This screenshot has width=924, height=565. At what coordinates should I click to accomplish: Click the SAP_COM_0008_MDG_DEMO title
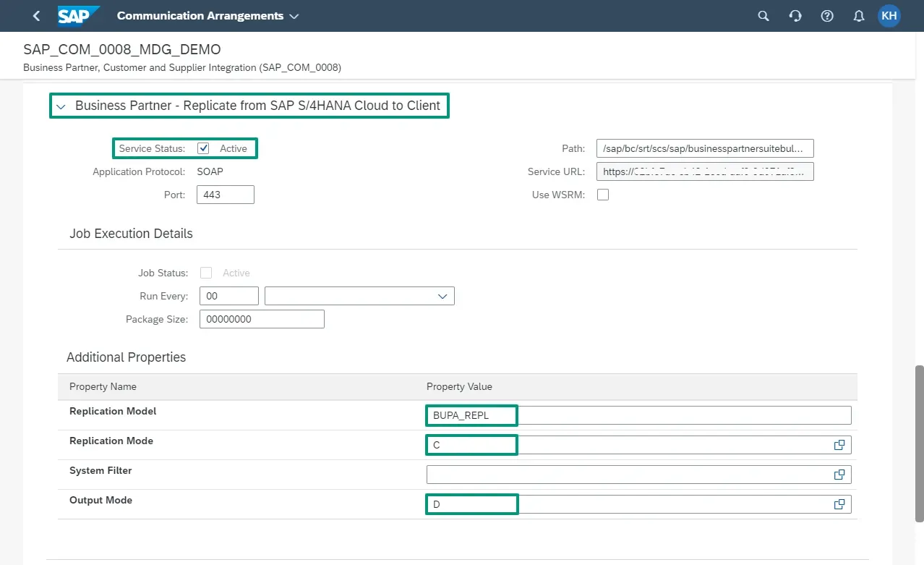click(122, 50)
